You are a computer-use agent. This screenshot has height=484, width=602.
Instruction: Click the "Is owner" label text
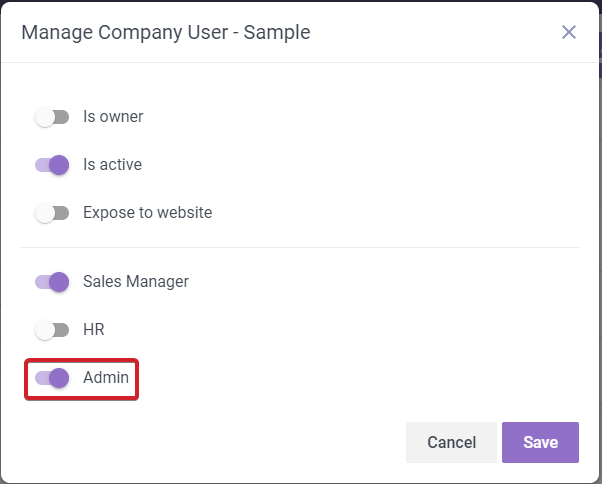(113, 117)
